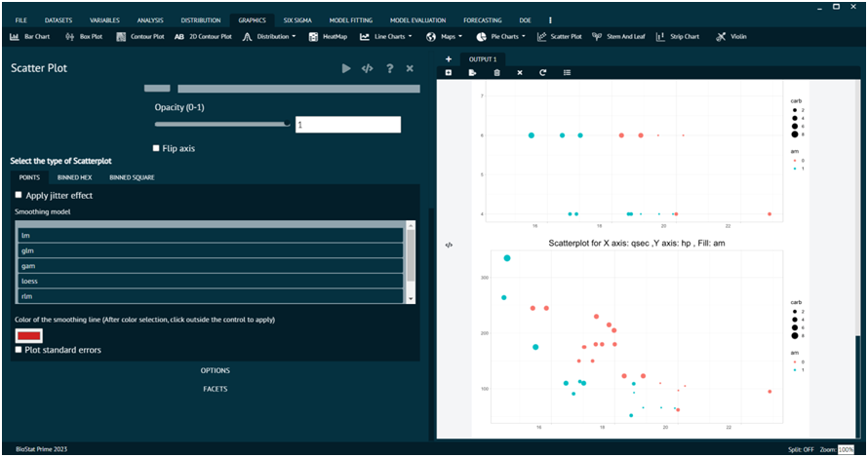
Task: Enable the Flip axis checkbox
Action: coord(156,148)
